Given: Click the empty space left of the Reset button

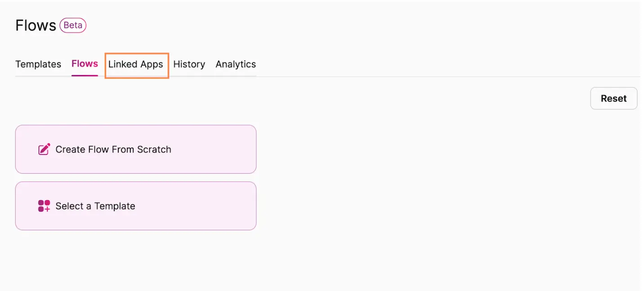Looking at the screenshot, I should click(495, 98).
